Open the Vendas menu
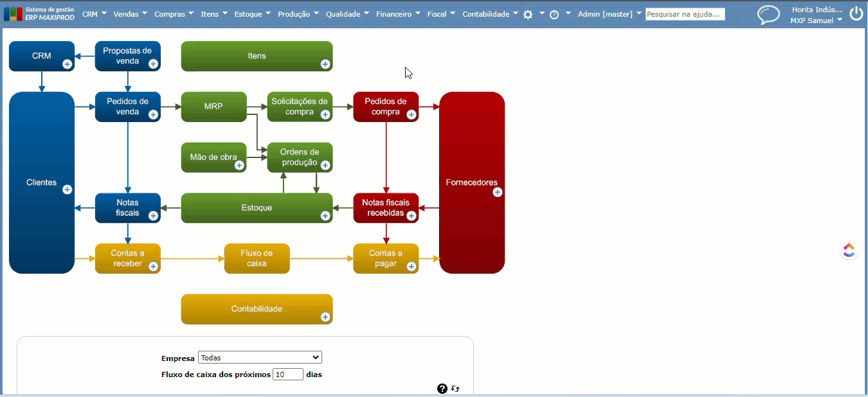868x397 pixels. click(131, 14)
